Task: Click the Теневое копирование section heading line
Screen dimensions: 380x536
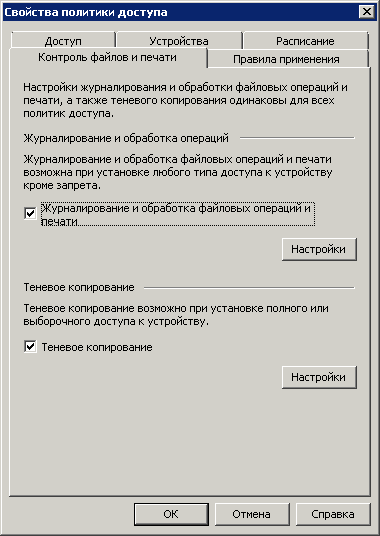Action: pos(79,287)
